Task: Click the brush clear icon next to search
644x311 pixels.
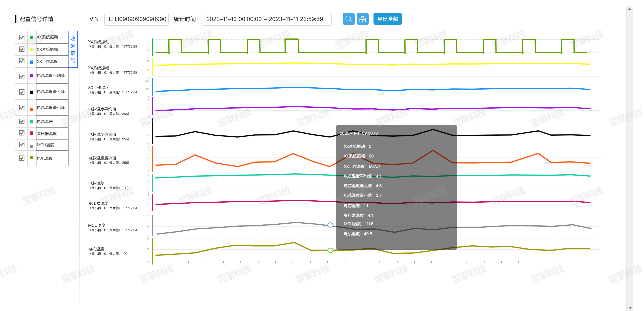Action: coord(362,19)
